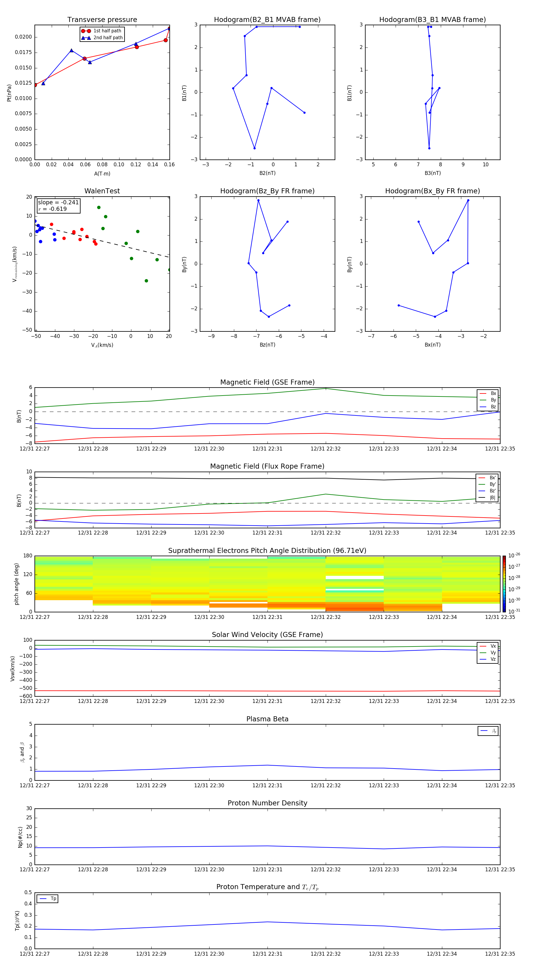Click the "Hodogram(Bx_By FR frame)" title
This screenshot has height=980, width=535.
[x=432, y=191]
